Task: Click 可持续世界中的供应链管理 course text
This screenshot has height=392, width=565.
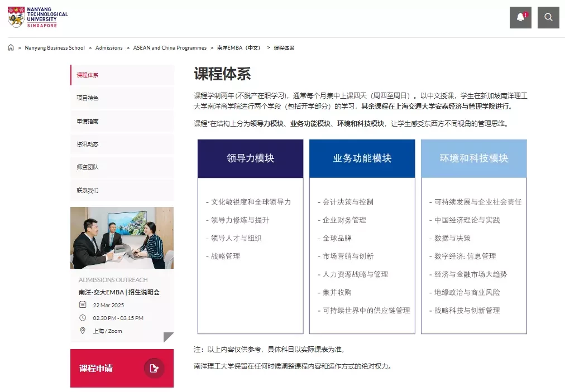Action: click(x=366, y=310)
